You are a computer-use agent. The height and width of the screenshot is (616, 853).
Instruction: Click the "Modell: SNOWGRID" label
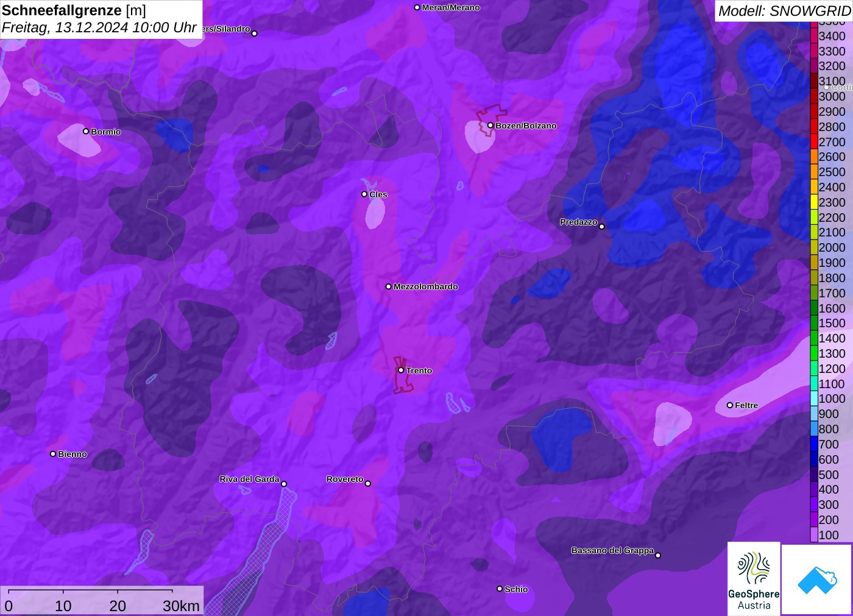pyautogui.click(x=784, y=11)
